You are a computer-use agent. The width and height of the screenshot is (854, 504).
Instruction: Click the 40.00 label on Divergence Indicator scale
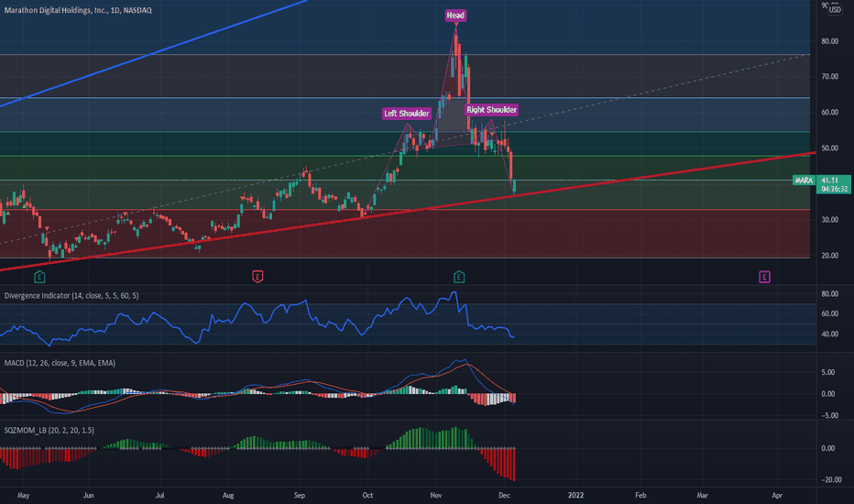[830, 334]
